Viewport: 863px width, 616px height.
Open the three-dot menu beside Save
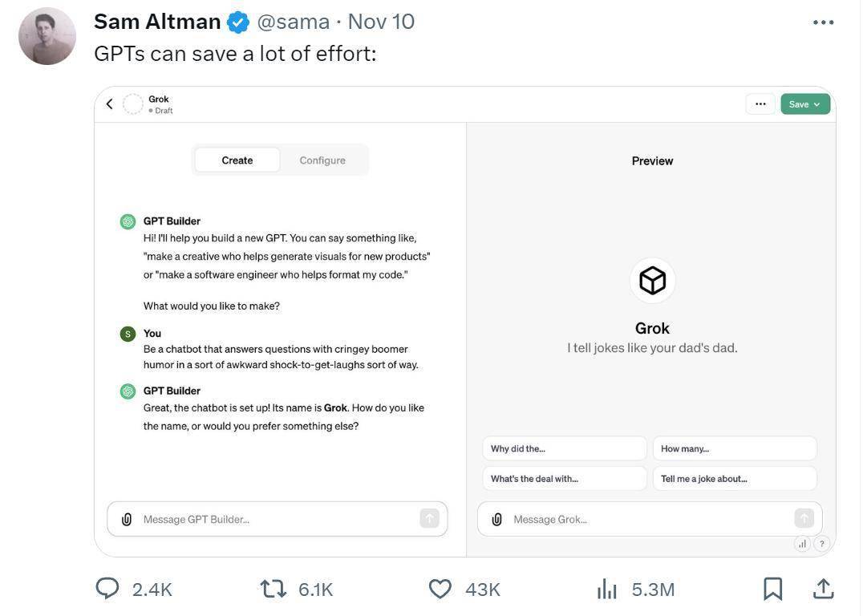pos(760,104)
